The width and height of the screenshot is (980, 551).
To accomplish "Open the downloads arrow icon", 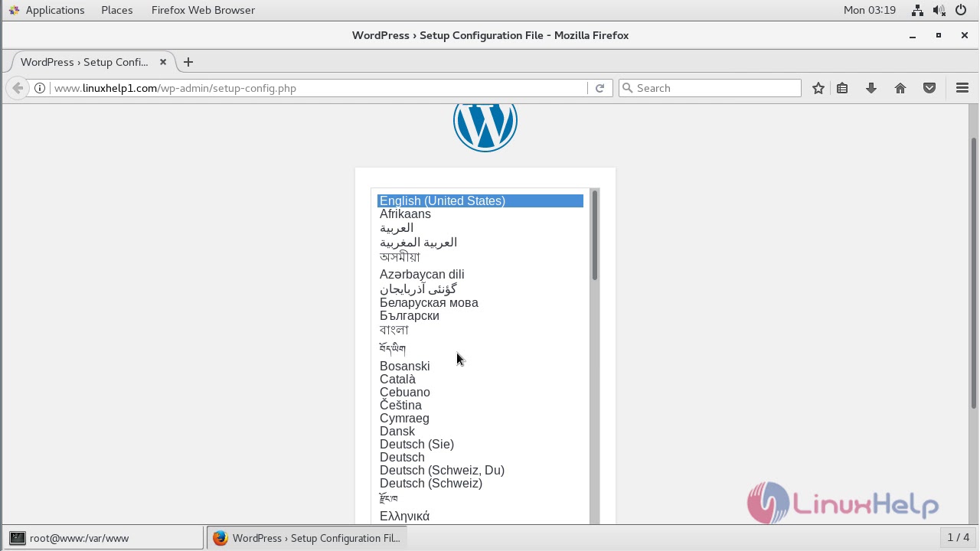I will click(x=871, y=88).
